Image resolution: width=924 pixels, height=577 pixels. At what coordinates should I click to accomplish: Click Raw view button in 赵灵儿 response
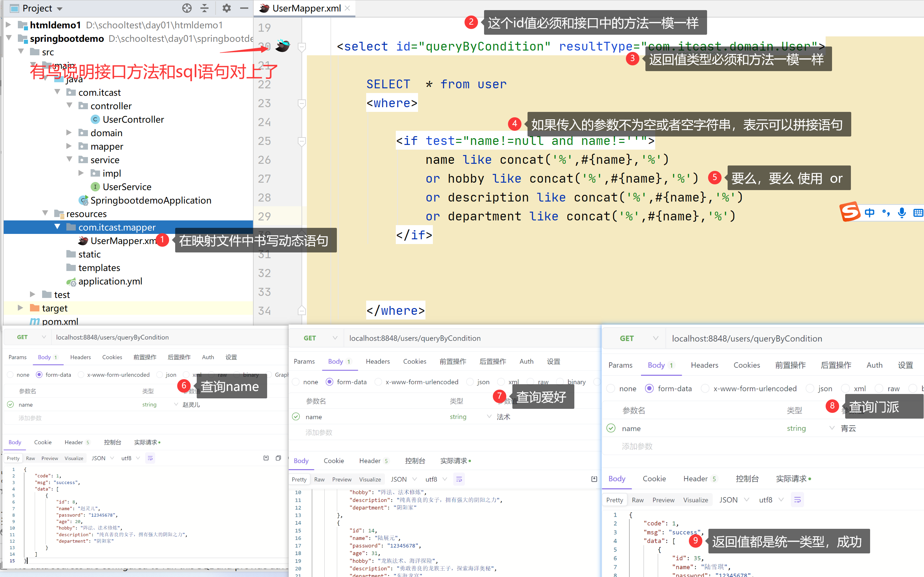point(31,458)
